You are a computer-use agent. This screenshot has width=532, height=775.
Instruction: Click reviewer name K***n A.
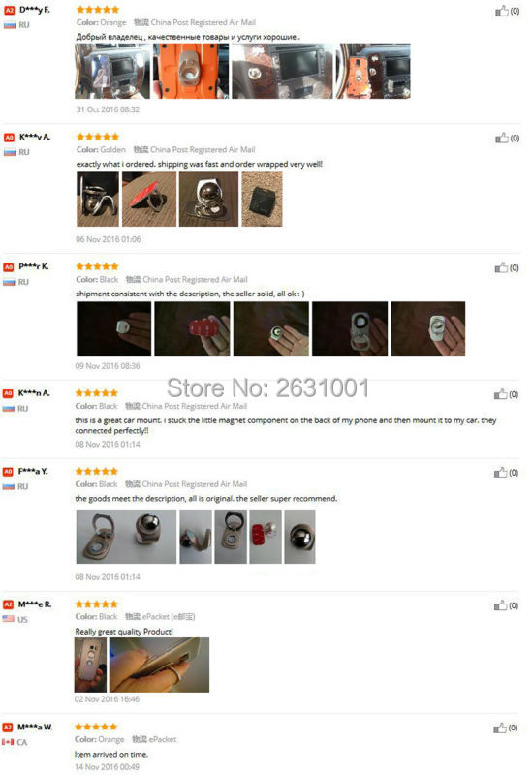[x=34, y=393]
